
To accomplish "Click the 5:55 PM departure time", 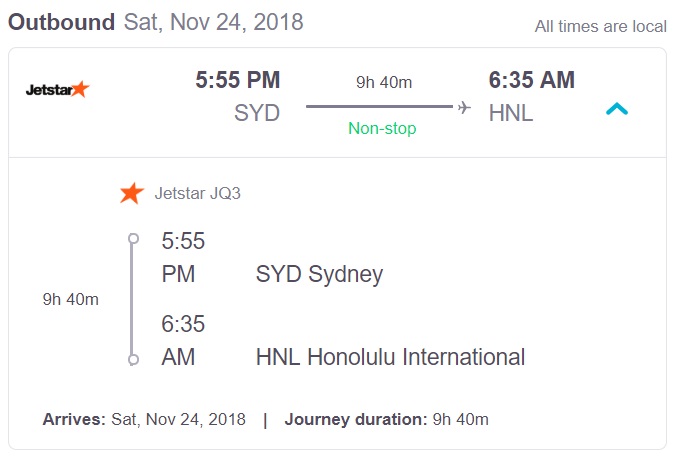I will coord(238,80).
